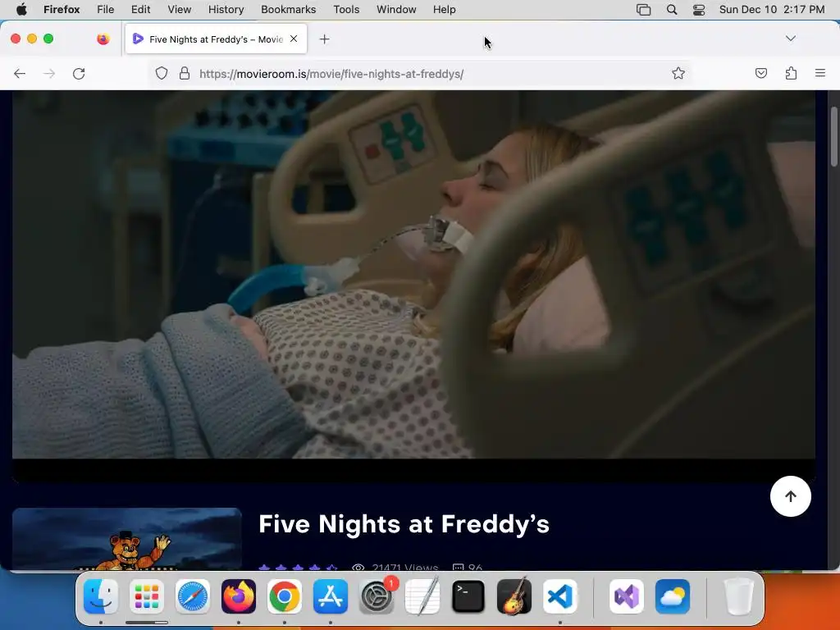Open the Apple menu
Screen dimensions: 840x630
(21, 9)
